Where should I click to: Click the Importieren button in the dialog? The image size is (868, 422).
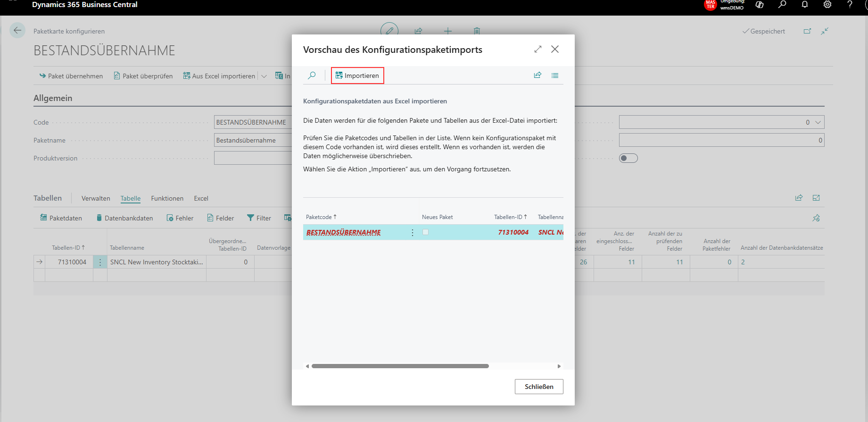coord(357,76)
